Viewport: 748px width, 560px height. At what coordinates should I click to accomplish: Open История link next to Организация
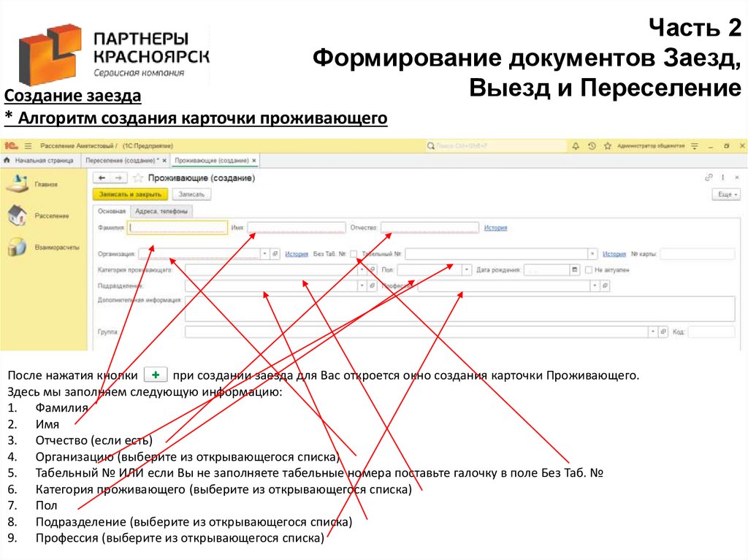[297, 254]
